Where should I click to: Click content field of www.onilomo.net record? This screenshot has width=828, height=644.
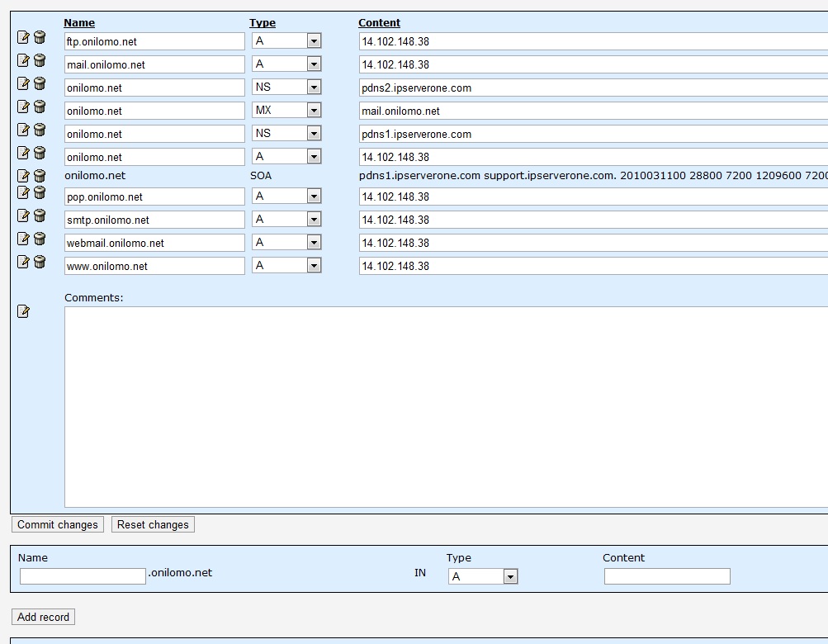594,266
